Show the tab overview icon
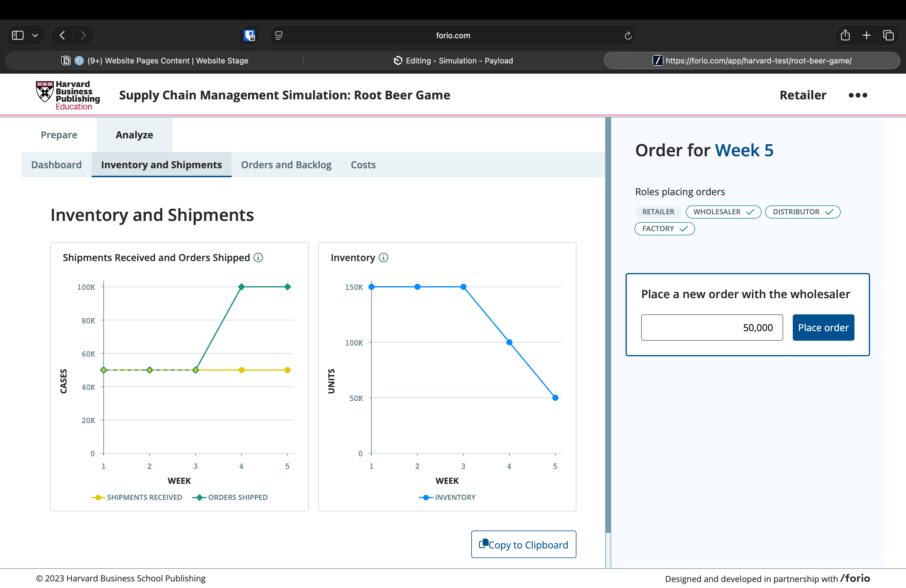The image size is (906, 588). point(888,35)
